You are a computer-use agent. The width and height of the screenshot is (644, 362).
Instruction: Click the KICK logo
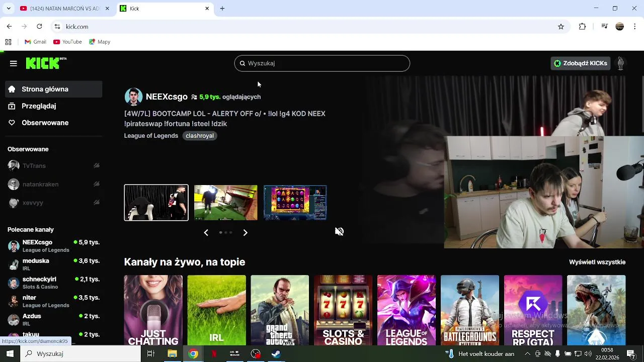[x=46, y=63]
